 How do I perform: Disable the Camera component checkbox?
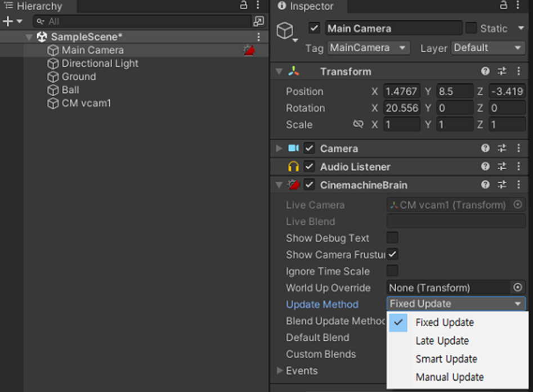(309, 148)
